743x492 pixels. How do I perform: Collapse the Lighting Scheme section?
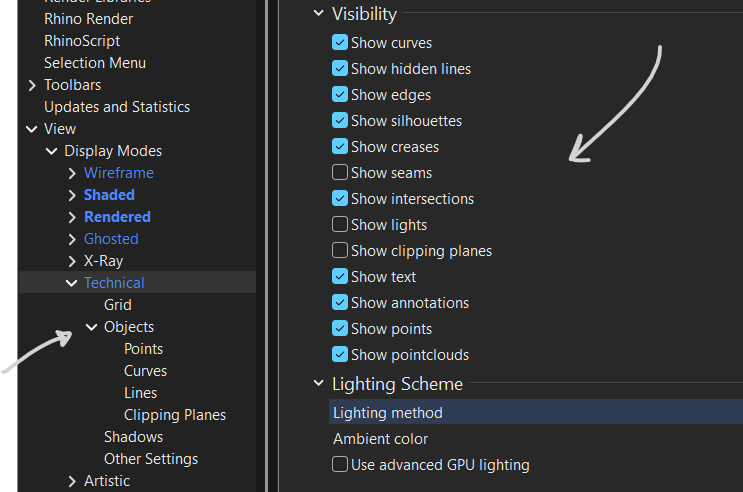[x=319, y=384]
